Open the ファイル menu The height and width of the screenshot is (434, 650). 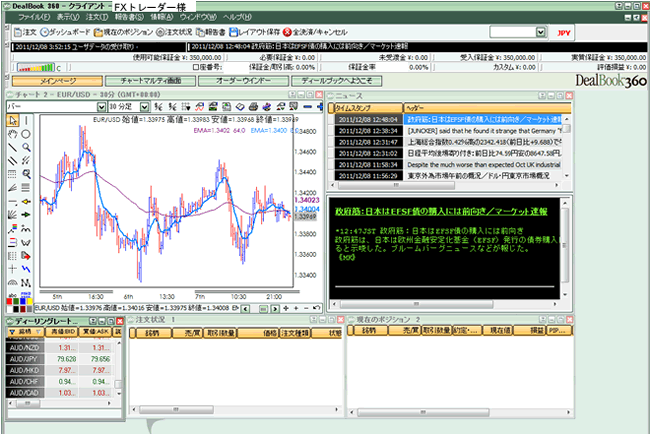pyautogui.click(x=34, y=17)
